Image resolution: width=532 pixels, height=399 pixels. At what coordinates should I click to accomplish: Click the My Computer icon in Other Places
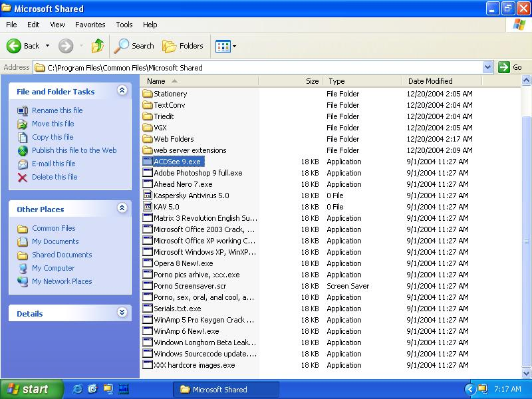(23, 269)
